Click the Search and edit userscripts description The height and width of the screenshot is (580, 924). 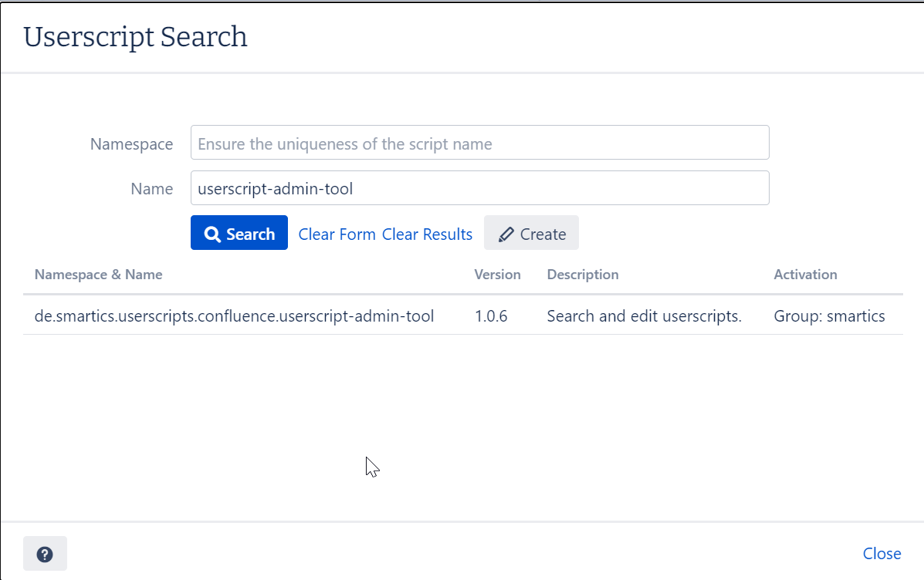(x=644, y=315)
